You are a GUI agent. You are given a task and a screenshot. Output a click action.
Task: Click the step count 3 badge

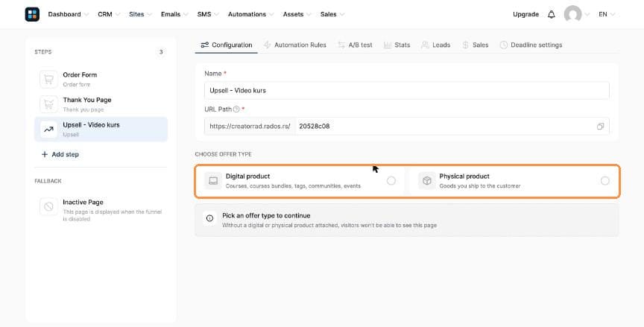(161, 52)
